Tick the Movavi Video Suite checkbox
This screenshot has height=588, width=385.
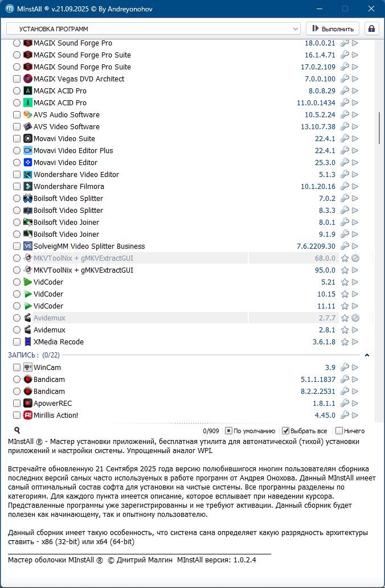coord(17,139)
